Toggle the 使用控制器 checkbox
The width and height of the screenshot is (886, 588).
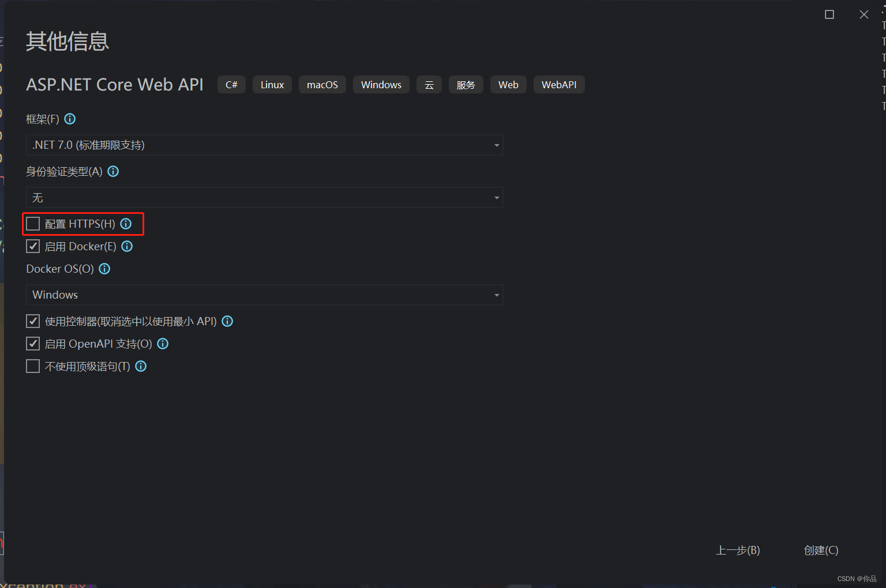pos(33,321)
